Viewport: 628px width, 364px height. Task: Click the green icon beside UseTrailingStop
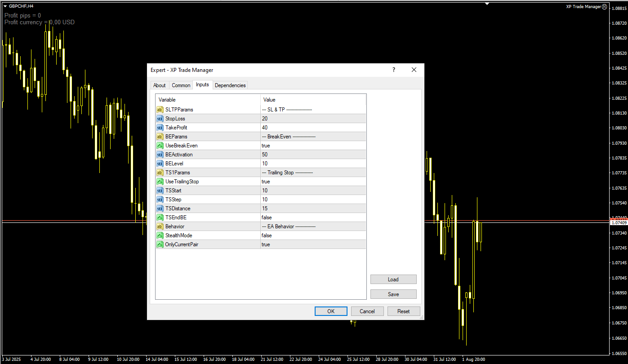[x=160, y=181]
